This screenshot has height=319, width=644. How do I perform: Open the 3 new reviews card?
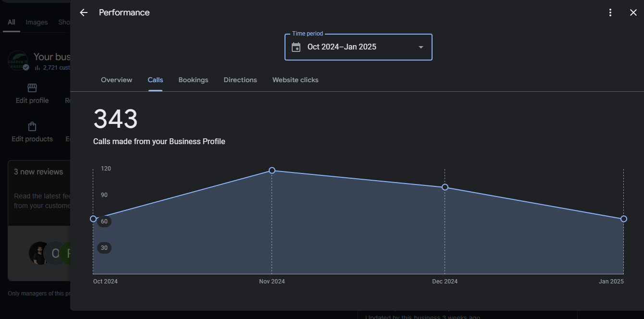coord(38,172)
